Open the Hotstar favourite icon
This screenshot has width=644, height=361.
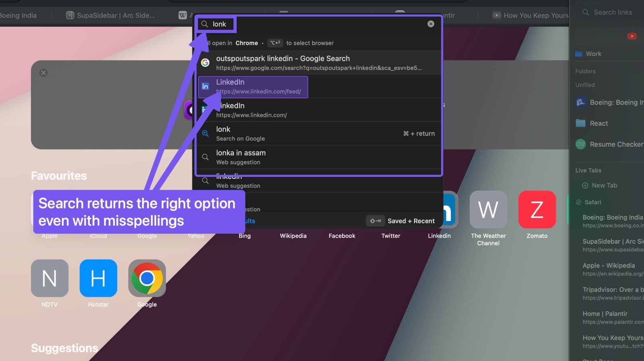pyautogui.click(x=98, y=278)
